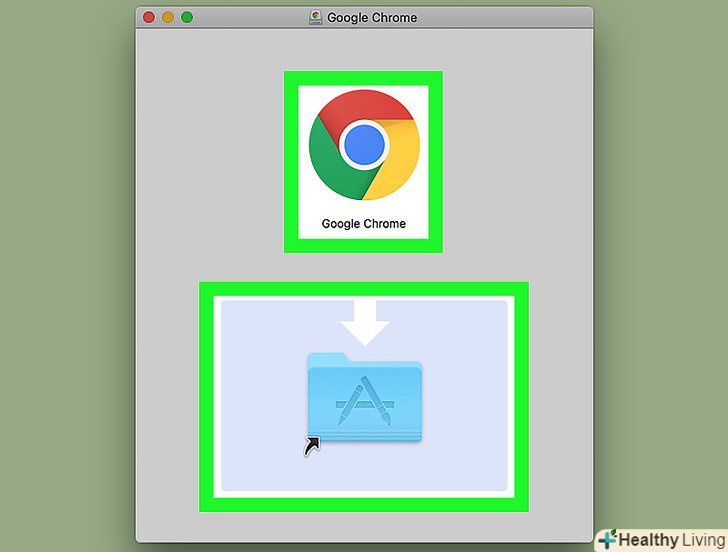Image resolution: width=728 pixels, height=552 pixels.
Task: Zoom the window with the green button
Action: [x=187, y=18]
